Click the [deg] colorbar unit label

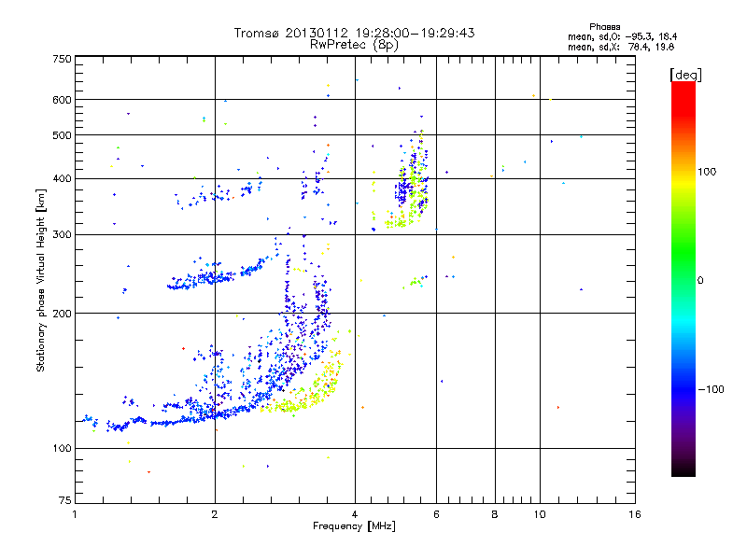click(x=685, y=75)
